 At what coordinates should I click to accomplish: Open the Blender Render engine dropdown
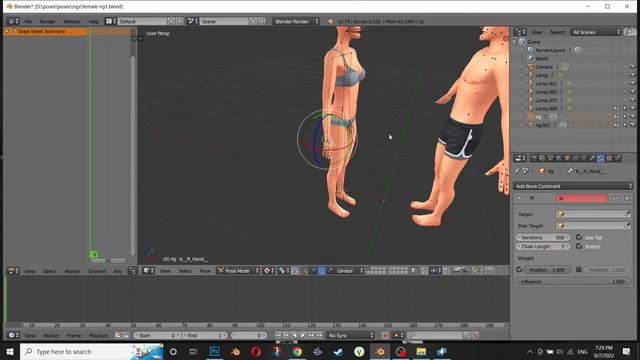(296, 21)
